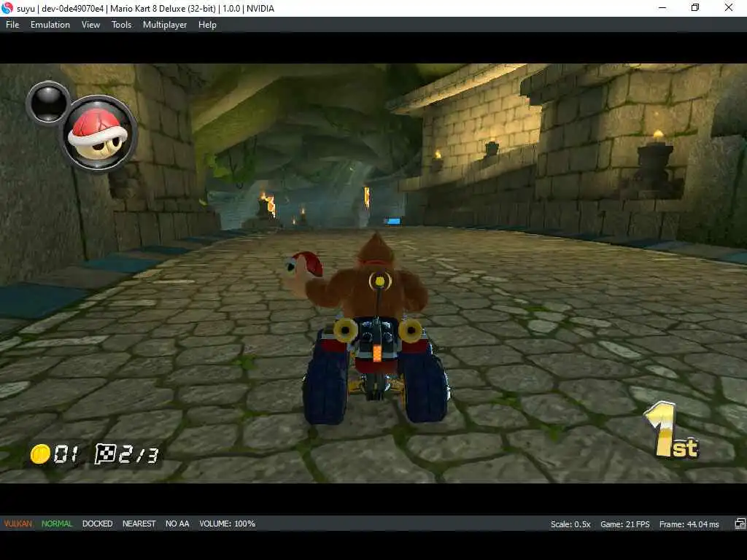Click the coin count 01 text
Image resolution: width=747 pixels, height=560 pixels.
66,454
